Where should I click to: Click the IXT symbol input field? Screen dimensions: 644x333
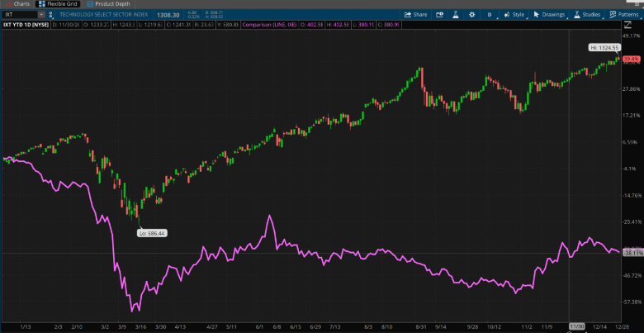[x=21, y=14]
